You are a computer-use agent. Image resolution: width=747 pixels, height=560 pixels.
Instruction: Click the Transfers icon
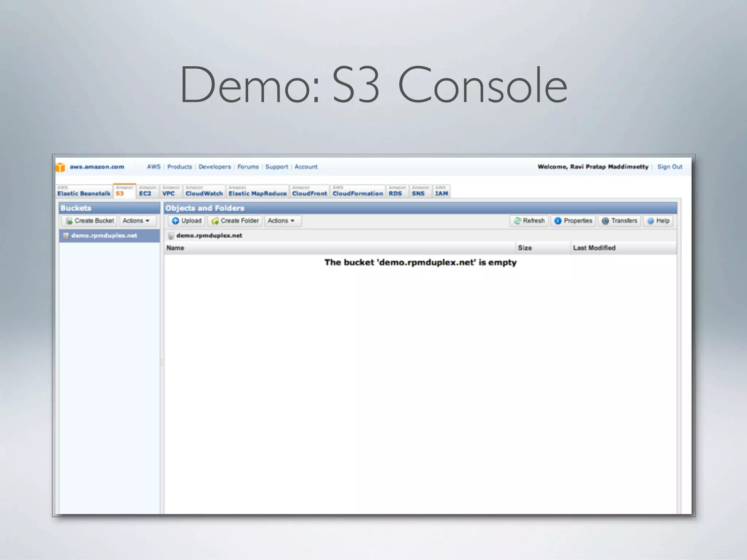pyautogui.click(x=605, y=221)
